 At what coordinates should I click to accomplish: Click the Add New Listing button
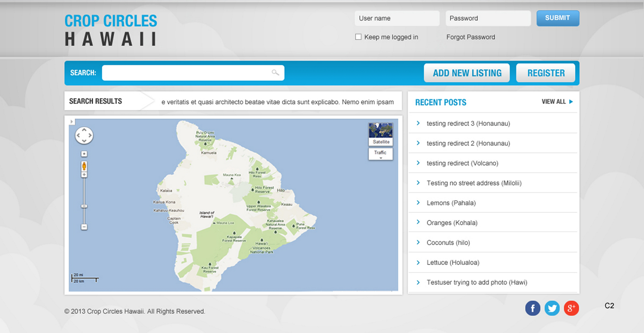coord(467,73)
